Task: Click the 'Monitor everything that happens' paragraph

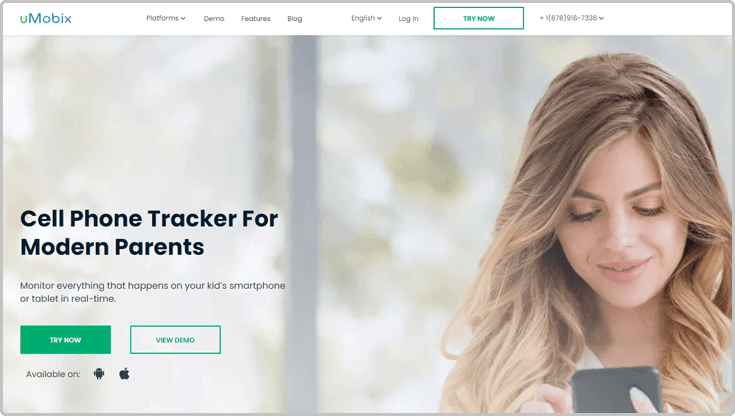Action: 152,292
